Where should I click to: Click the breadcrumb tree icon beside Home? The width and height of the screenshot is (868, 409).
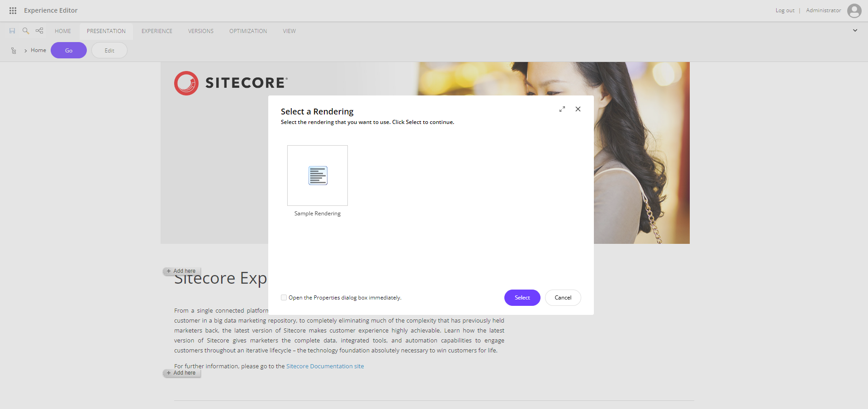[14, 51]
